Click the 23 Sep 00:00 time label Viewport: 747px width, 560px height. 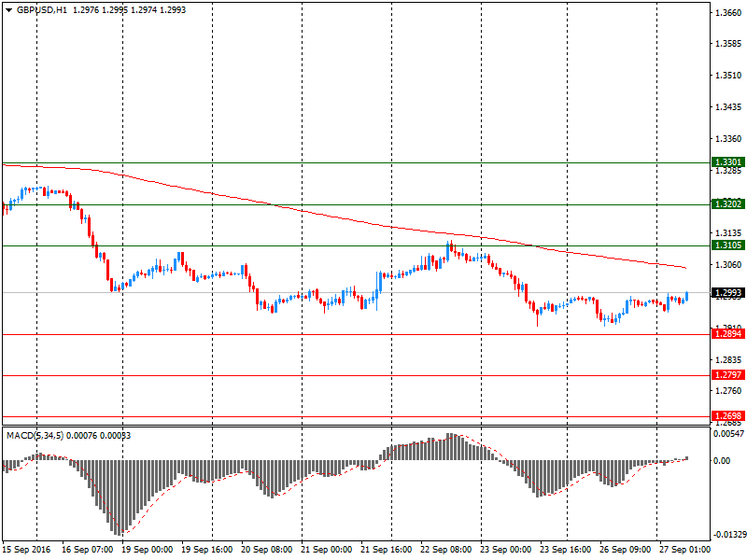[x=505, y=550]
